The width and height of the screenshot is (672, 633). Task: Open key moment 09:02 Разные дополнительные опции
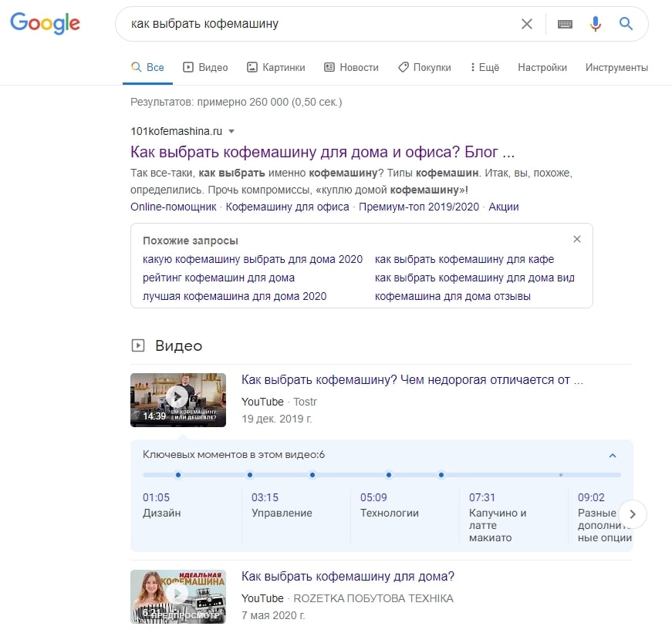click(x=605, y=517)
